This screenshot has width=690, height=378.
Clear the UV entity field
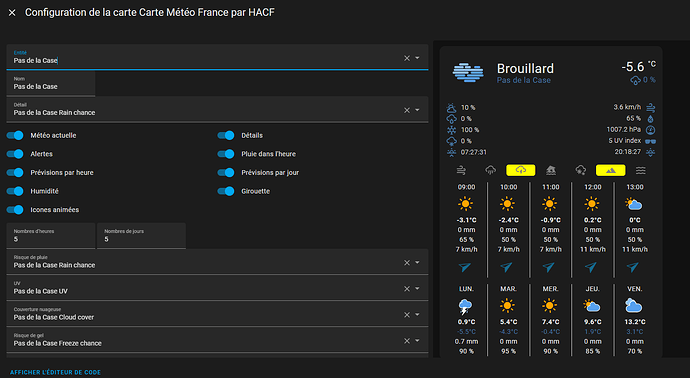[407, 289]
